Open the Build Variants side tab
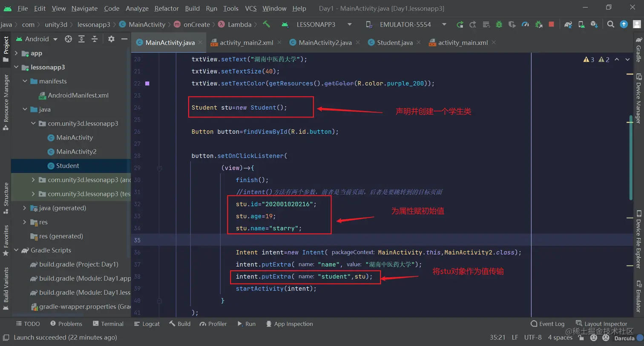This screenshot has height=346, width=644. (x=6, y=289)
